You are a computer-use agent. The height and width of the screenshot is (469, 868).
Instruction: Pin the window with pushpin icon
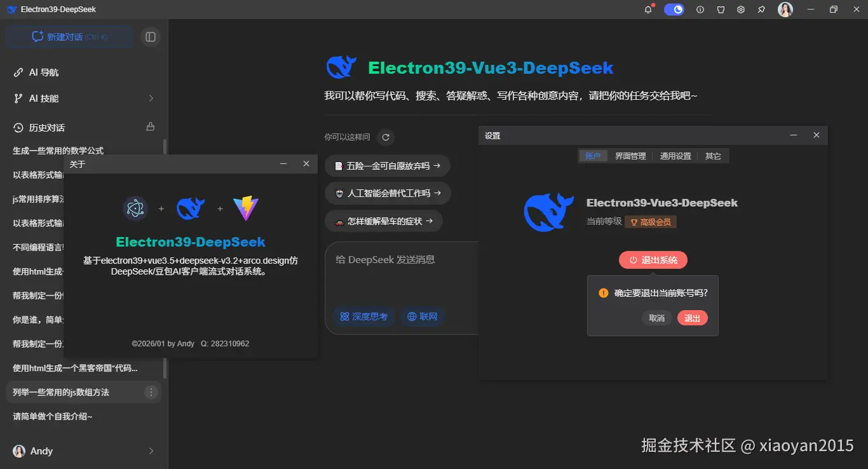point(761,10)
